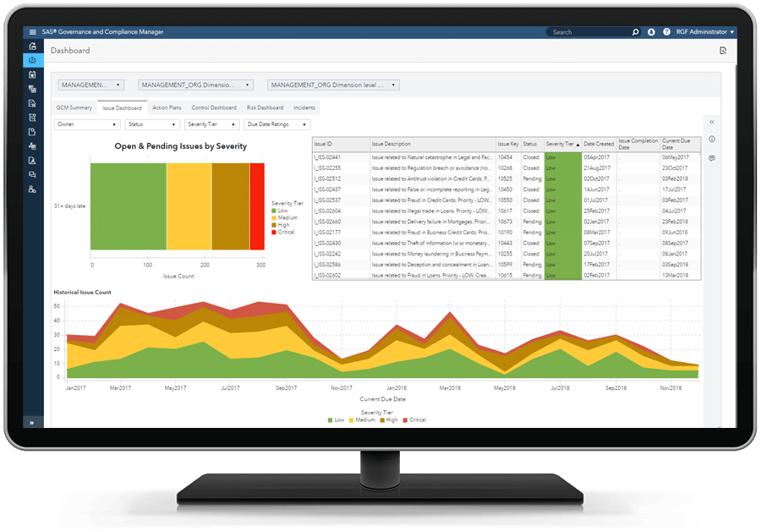Image resolution: width=761 pixels, height=532 pixels.
Task: Click Medium in Historical Issue Count legend
Action: tap(362, 420)
